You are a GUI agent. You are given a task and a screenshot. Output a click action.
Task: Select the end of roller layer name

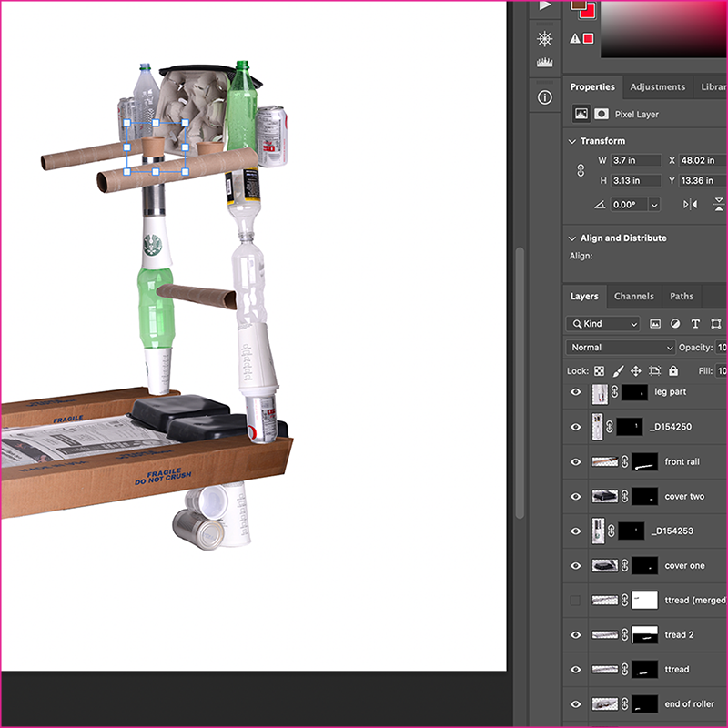[689, 703]
